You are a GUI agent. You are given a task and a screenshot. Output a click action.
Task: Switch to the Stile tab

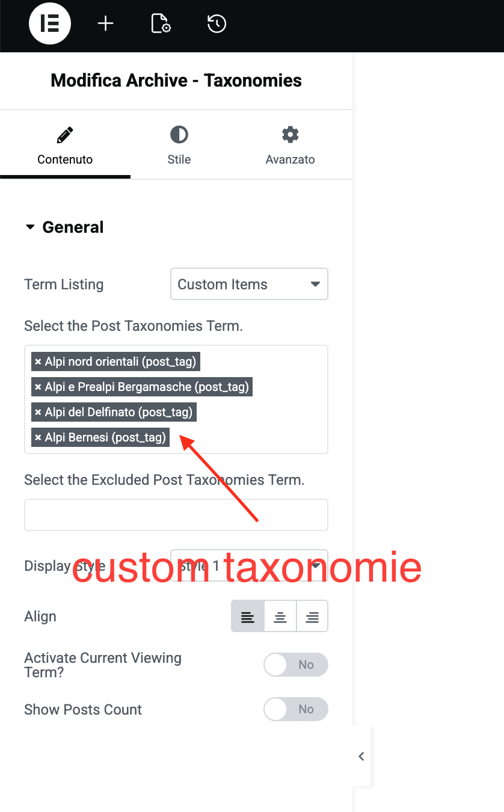pyautogui.click(x=179, y=145)
